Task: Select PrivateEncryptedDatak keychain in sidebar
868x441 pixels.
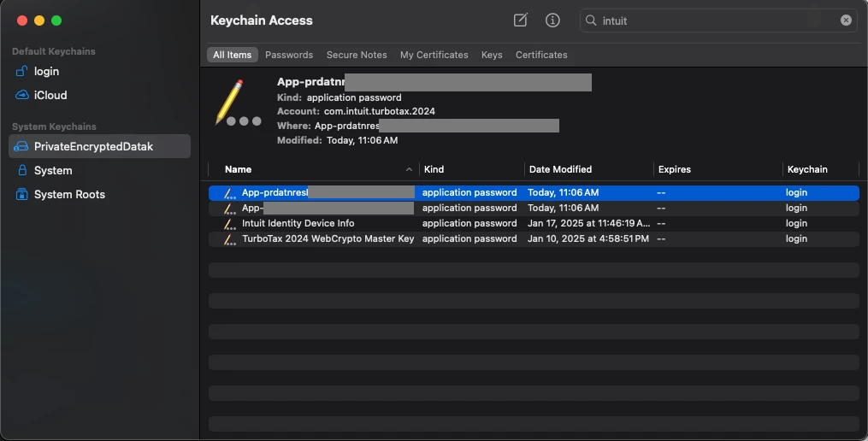Action: coord(100,146)
